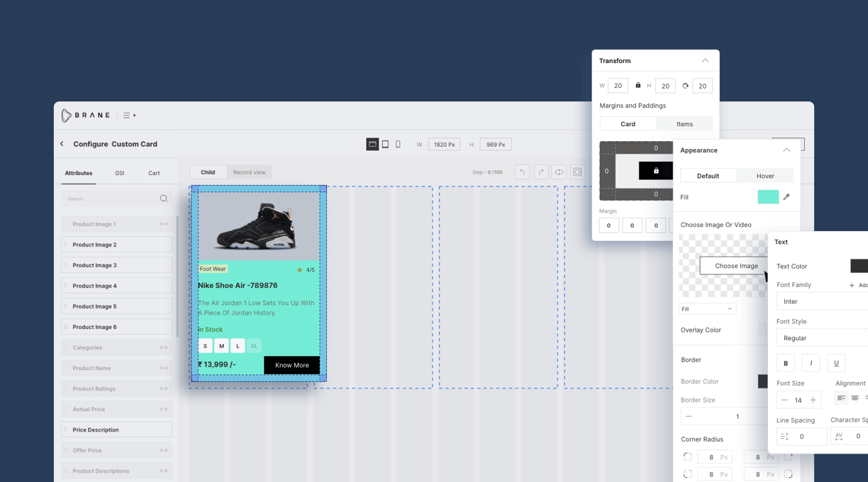Select the Record view tab
The height and width of the screenshot is (482, 868).
[x=249, y=172]
